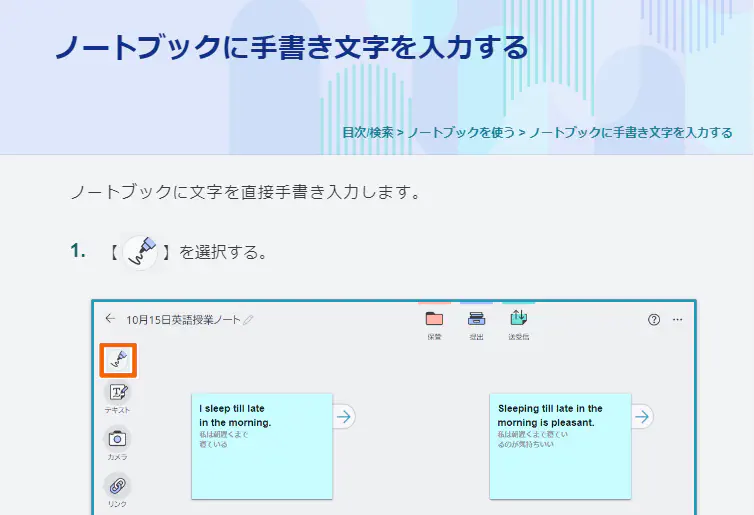Viewport: 754px width, 515px height.
Task: Click the pen icon in step 1 instructions
Action: tap(140, 252)
